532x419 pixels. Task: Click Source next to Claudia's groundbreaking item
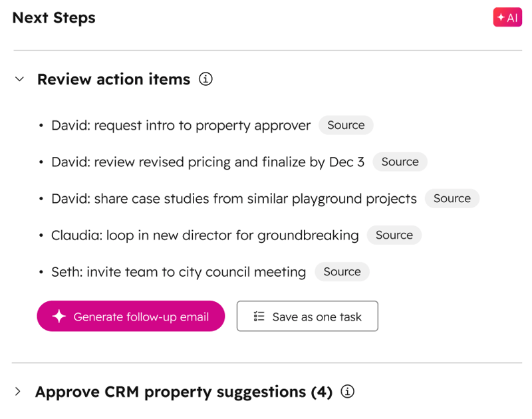[x=394, y=235]
